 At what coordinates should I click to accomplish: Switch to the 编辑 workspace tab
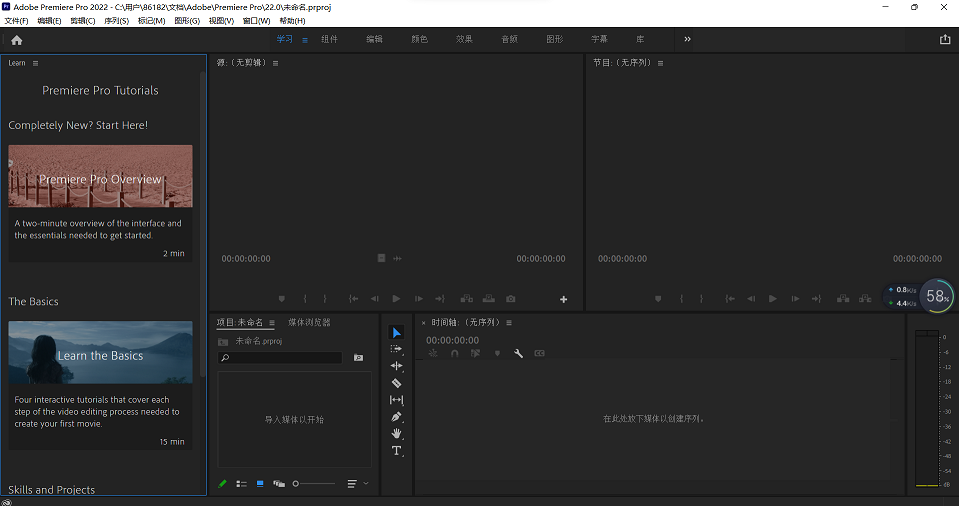(374, 39)
